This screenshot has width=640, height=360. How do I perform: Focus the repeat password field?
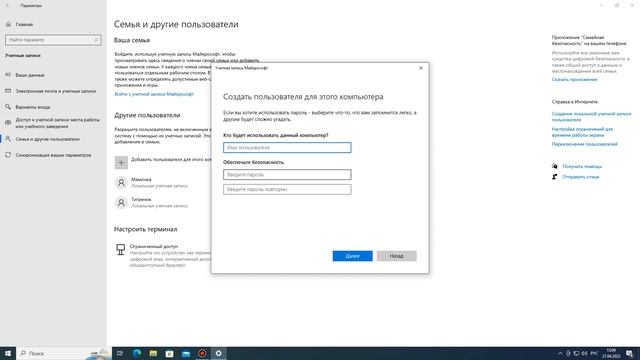pyautogui.click(x=287, y=189)
